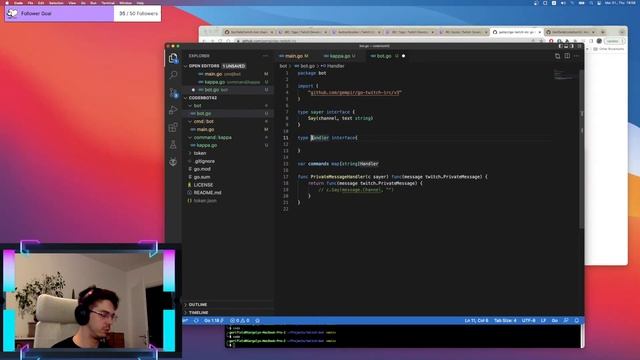Screen dimensions: 640x360
Task: Open the Explorer view in activity bar
Action: tap(173, 58)
